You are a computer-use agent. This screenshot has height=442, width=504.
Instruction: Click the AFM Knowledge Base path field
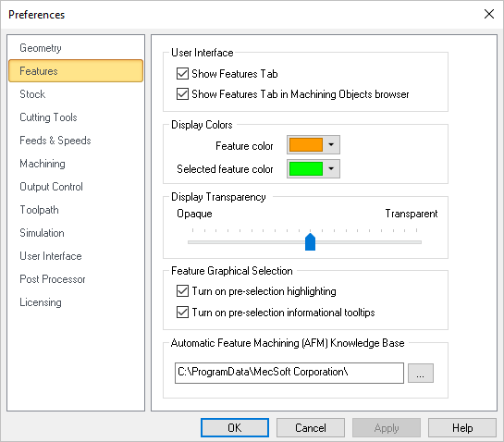289,373
